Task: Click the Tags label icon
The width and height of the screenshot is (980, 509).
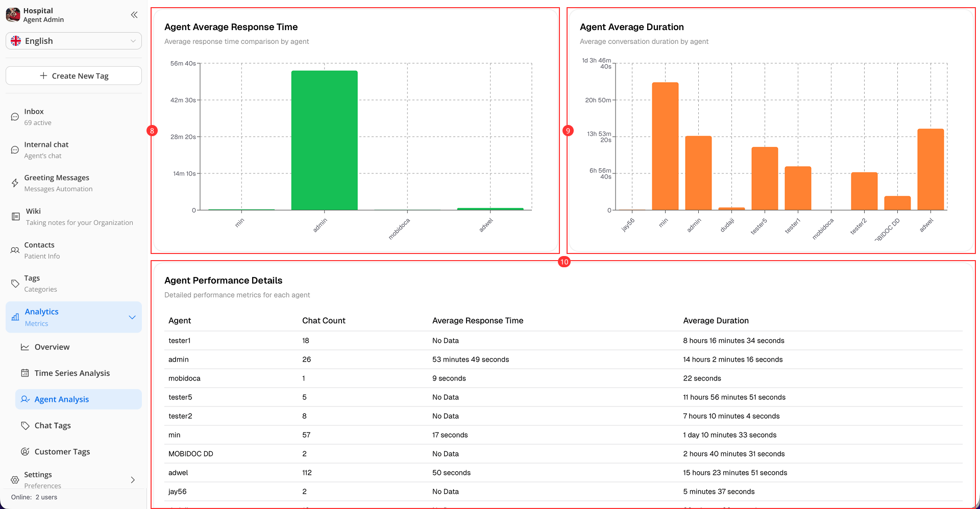Action: [15, 284]
